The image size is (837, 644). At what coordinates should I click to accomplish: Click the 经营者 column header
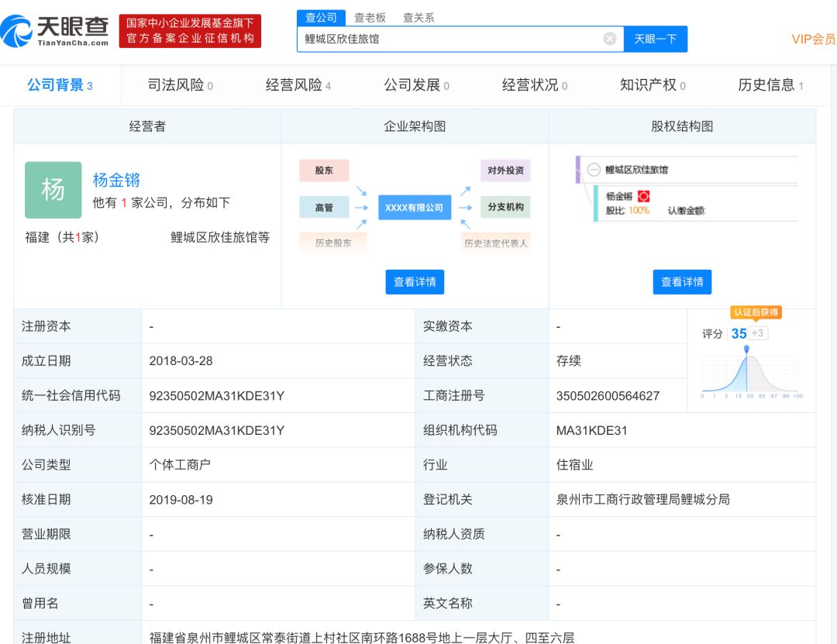point(147,126)
